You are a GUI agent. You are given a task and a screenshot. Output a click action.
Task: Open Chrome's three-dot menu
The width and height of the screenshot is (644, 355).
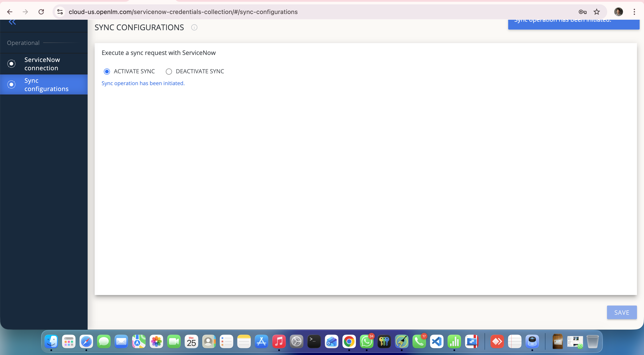(x=634, y=12)
